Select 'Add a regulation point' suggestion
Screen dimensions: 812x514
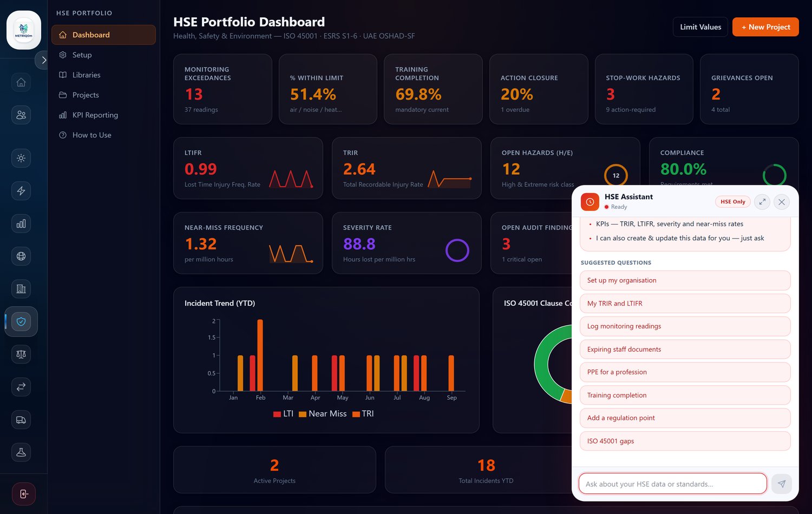click(685, 418)
